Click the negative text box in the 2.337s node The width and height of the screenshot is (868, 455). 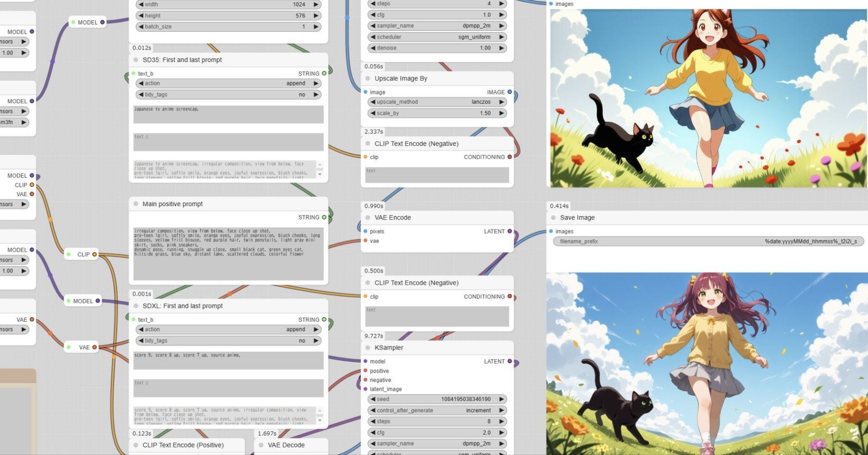[x=437, y=175]
